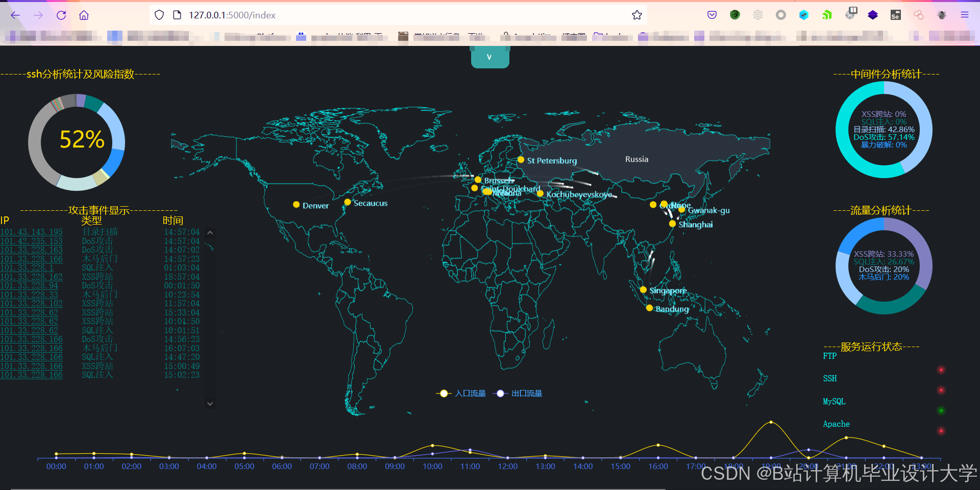
Task: Open IP link 101.43.143.195
Action: tap(32, 232)
